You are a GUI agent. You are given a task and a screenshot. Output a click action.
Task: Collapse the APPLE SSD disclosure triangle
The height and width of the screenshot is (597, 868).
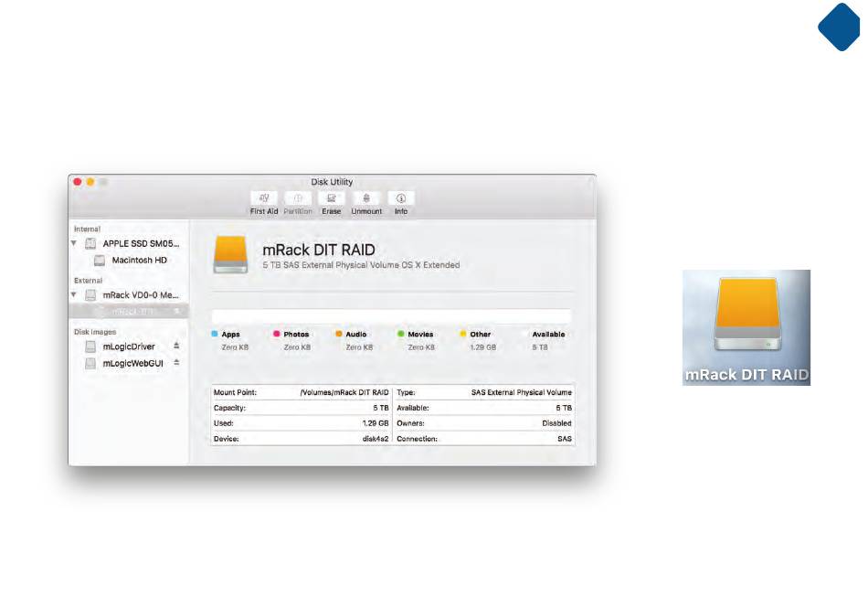74,243
